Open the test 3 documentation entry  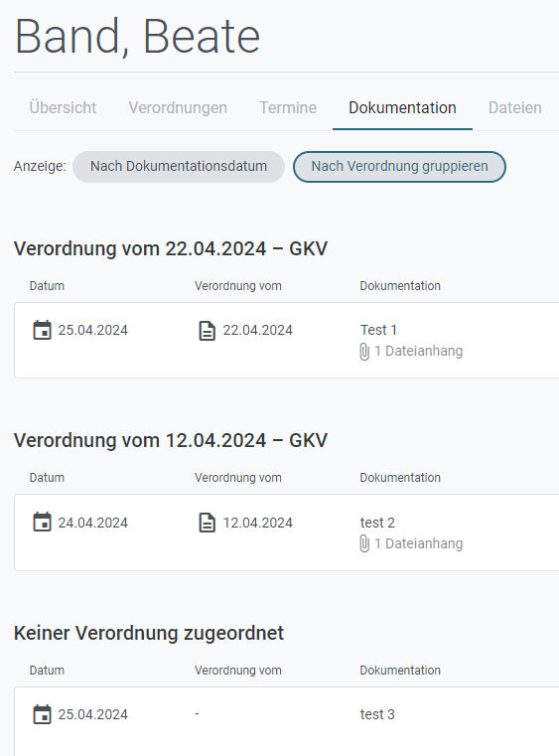[287, 721]
